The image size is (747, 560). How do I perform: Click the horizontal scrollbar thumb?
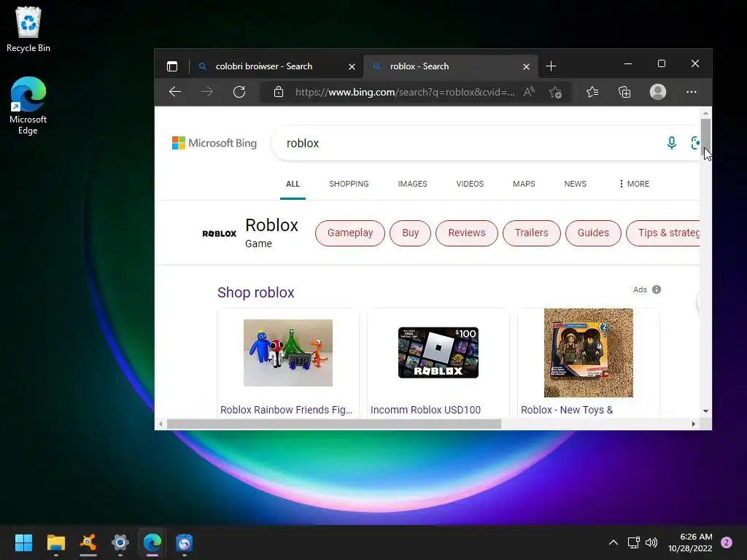point(334,424)
